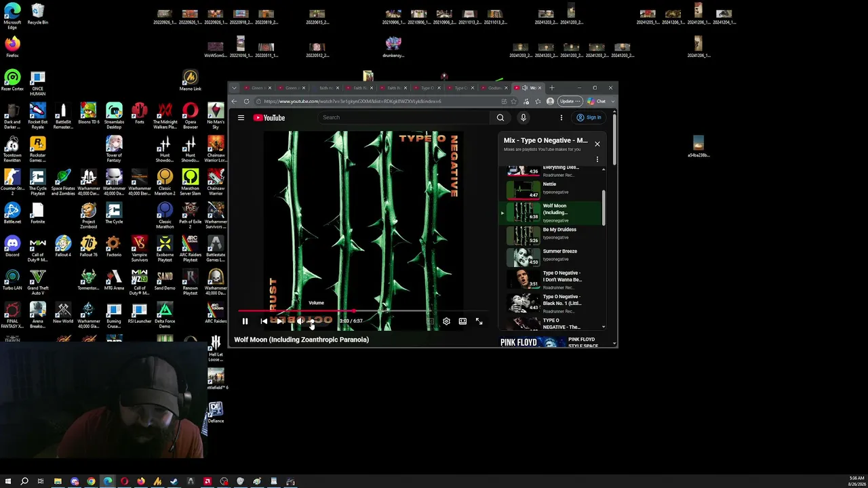Click the Sign in button
The image size is (868, 488).
(x=589, y=117)
